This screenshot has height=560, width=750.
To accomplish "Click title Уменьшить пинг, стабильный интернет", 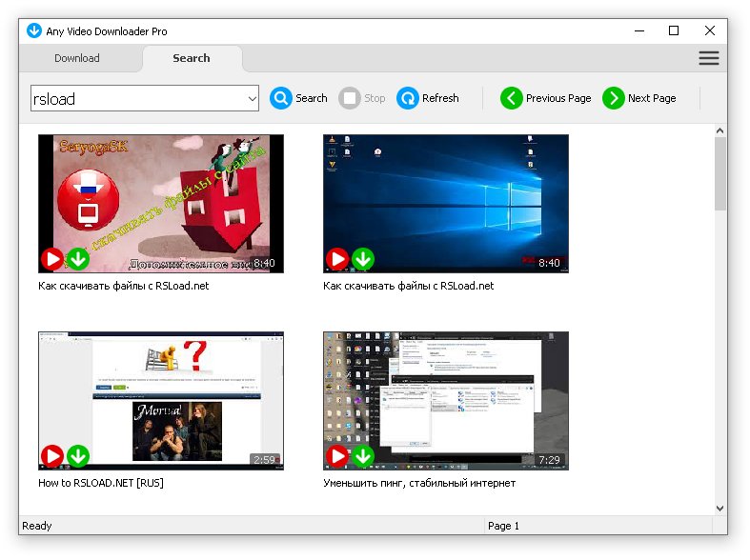I will (x=419, y=483).
